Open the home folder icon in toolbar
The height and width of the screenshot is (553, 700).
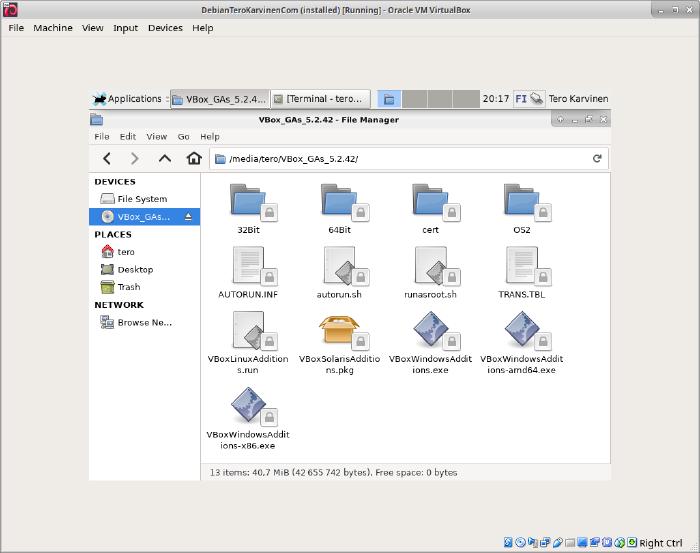194,158
